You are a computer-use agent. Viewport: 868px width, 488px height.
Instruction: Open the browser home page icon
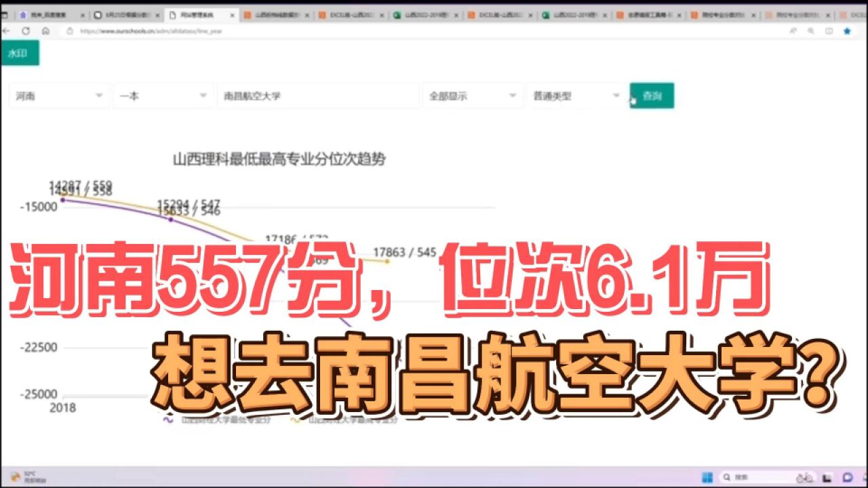point(45,30)
